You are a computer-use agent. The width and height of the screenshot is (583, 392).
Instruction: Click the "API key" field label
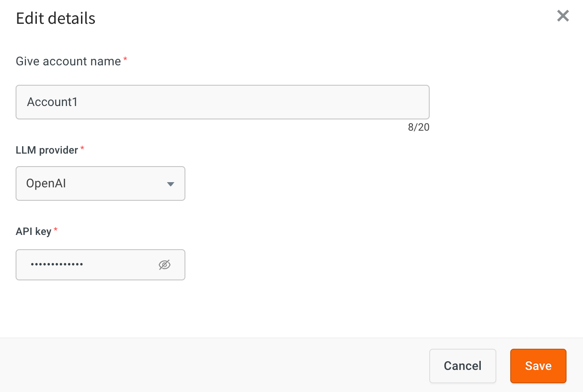pyautogui.click(x=34, y=231)
